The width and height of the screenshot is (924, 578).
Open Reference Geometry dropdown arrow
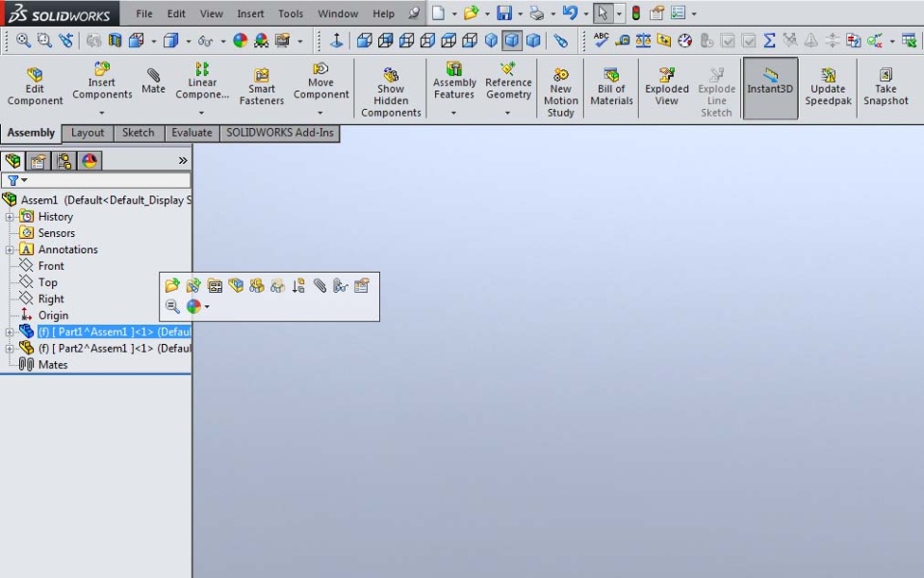point(507,113)
